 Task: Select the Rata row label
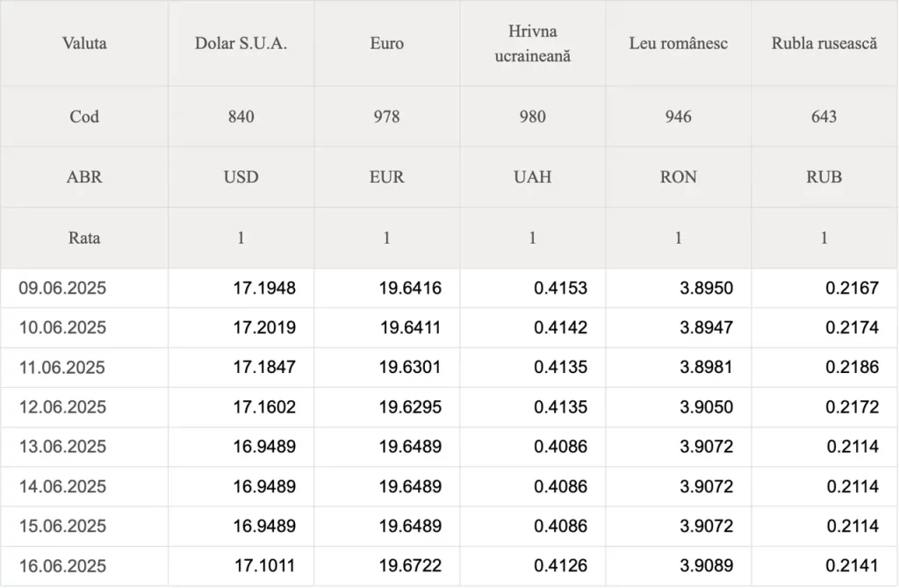pyautogui.click(x=84, y=238)
